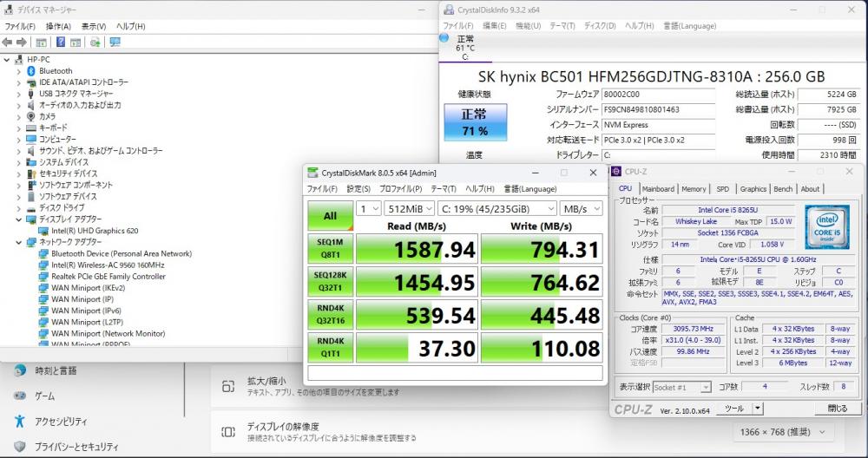This screenshot has height=458, width=868.
Task: Click the ツール button in CPU-Z
Action: [x=734, y=409]
